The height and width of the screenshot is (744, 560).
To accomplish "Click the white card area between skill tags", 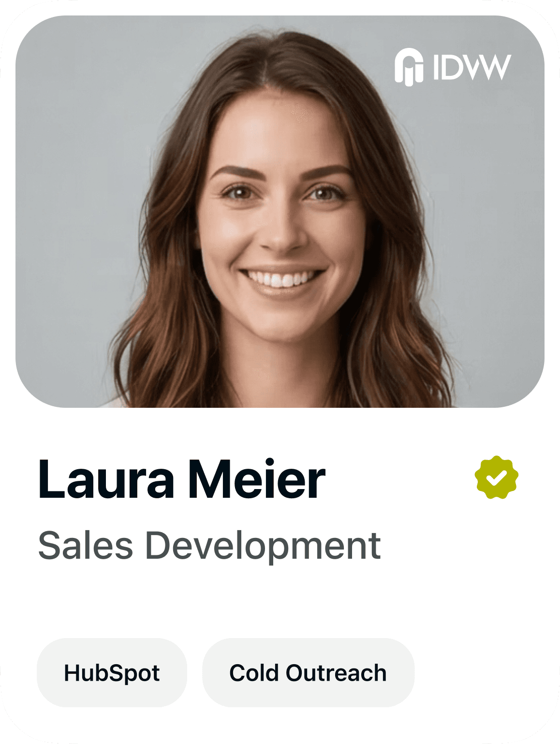I will coord(194,672).
